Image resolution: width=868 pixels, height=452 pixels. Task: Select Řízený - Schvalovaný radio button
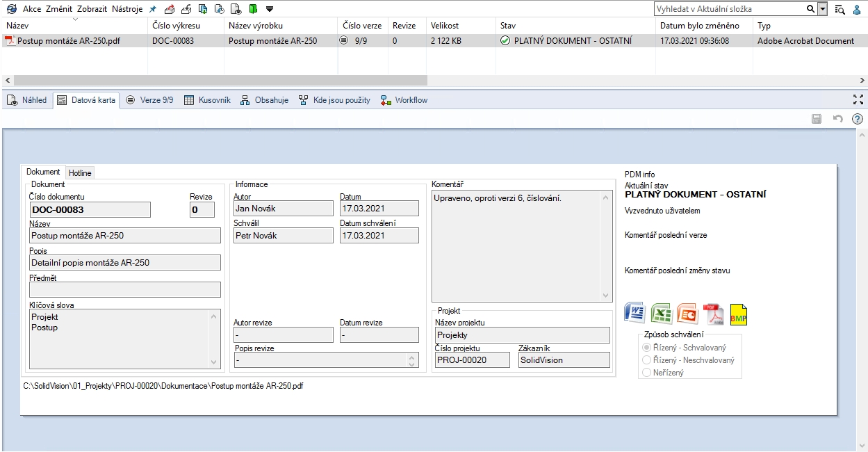pos(647,347)
